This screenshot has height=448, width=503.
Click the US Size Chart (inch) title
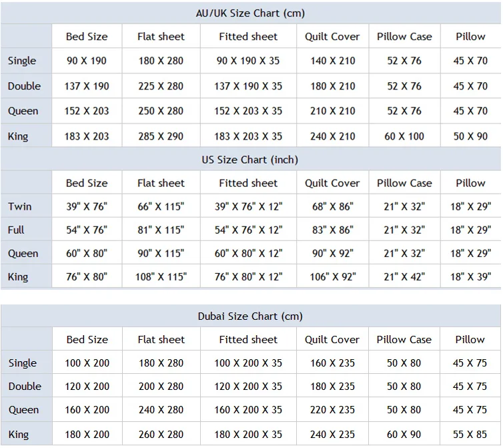tap(250, 160)
